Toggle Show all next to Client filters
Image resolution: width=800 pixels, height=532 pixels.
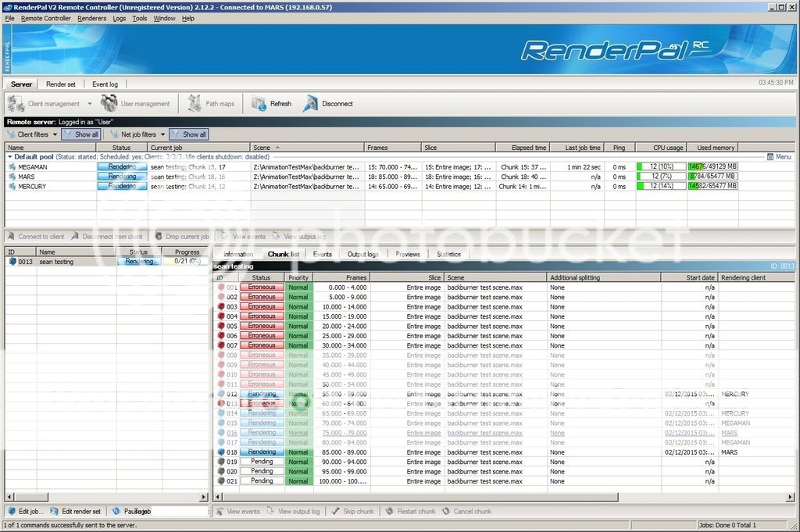pyautogui.click(x=81, y=134)
